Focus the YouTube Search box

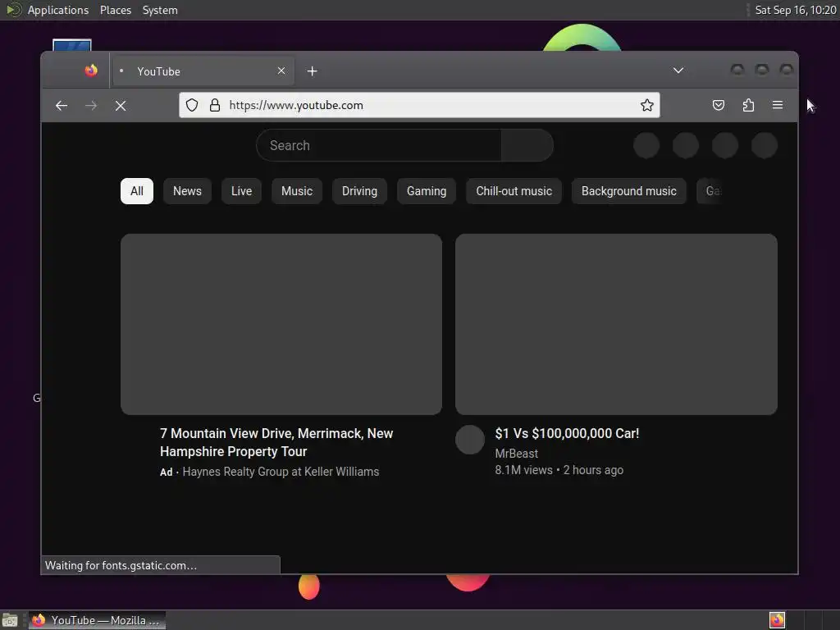(x=379, y=145)
